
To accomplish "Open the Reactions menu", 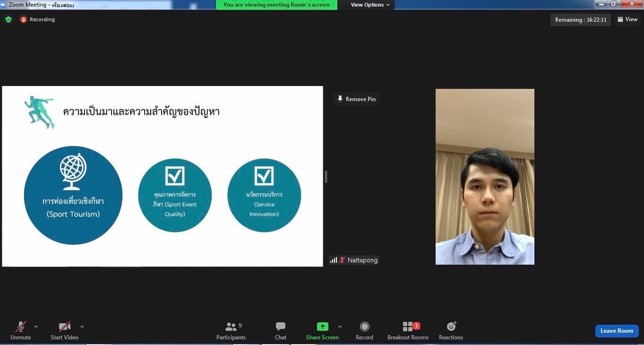I will pos(451,327).
